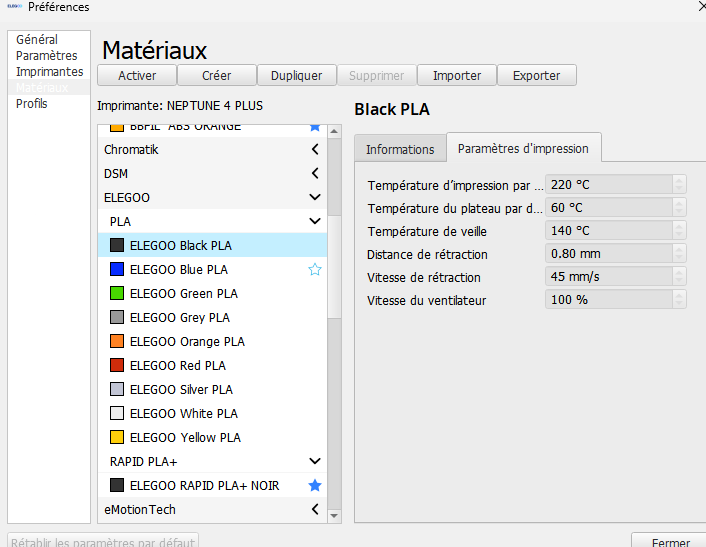Viewport: 706px width, 547px height.
Task: Click the print temperature spinner arrows
Action: [x=679, y=185]
